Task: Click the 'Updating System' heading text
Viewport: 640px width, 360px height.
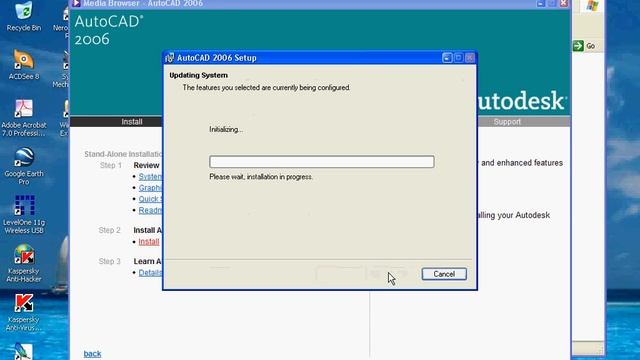Action: [x=198, y=75]
